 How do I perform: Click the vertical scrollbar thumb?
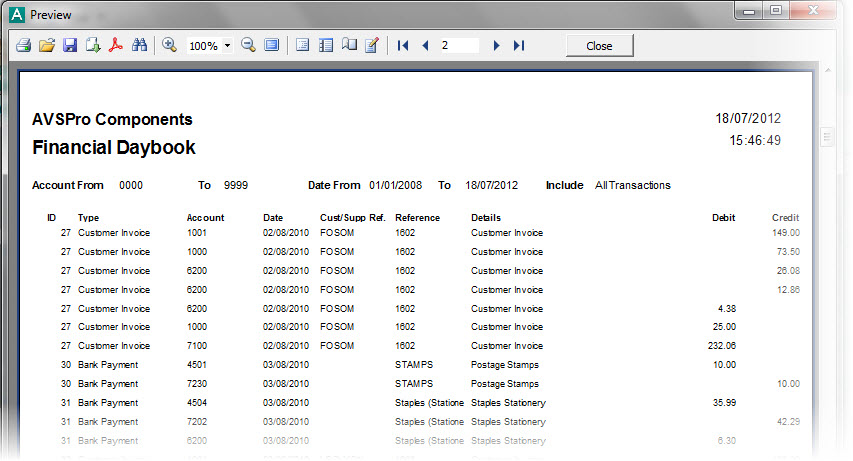click(x=827, y=136)
